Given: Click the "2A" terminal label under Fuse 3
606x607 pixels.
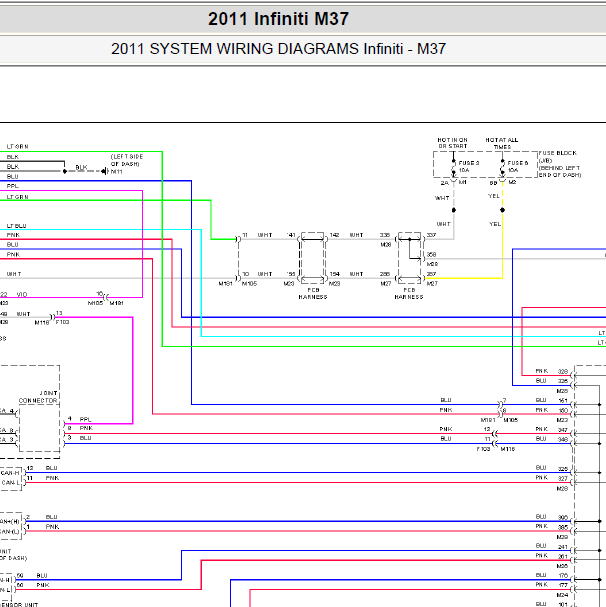Looking at the screenshot, I should tap(445, 183).
